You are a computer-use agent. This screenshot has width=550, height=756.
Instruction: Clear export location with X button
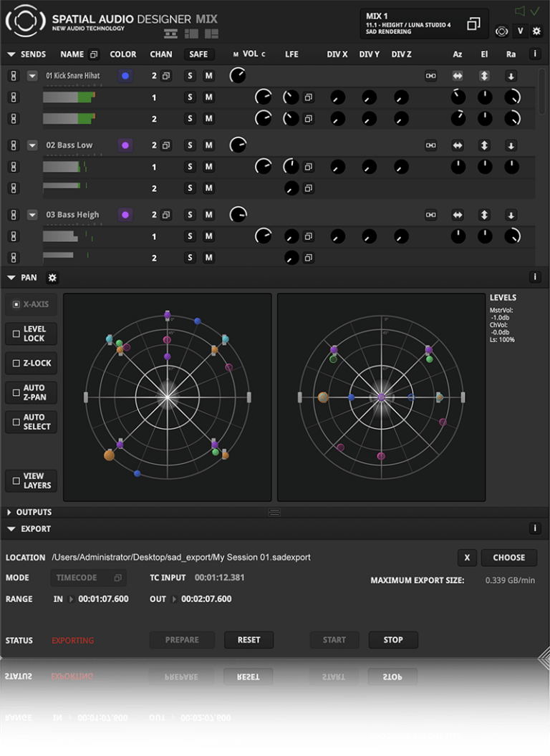[467, 558]
